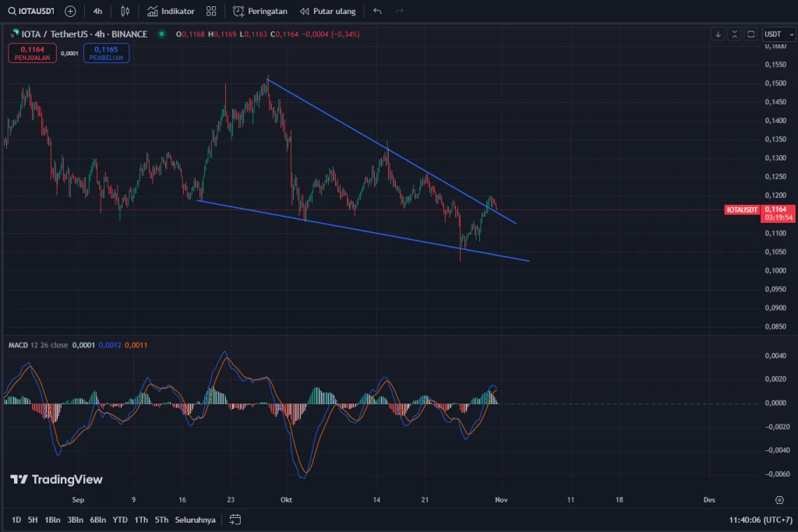The height and width of the screenshot is (532, 798).
Task: Select YTD date range
Action: tap(120, 520)
